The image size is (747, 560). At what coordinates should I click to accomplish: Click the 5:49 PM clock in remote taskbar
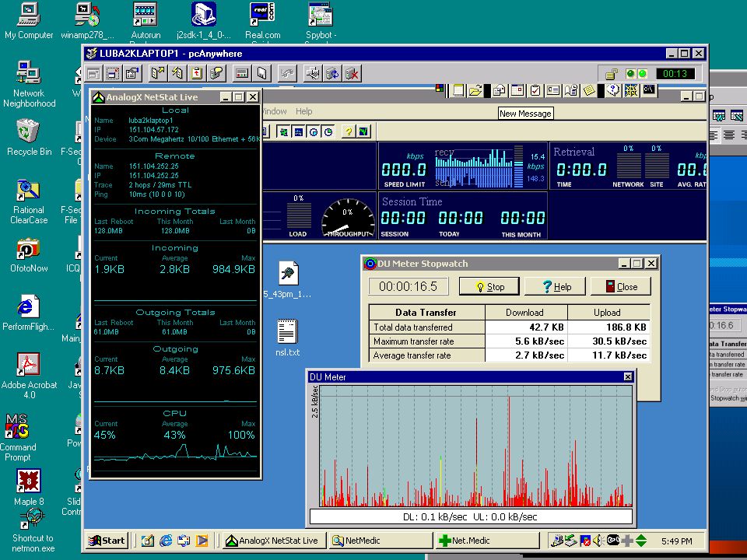tap(676, 541)
